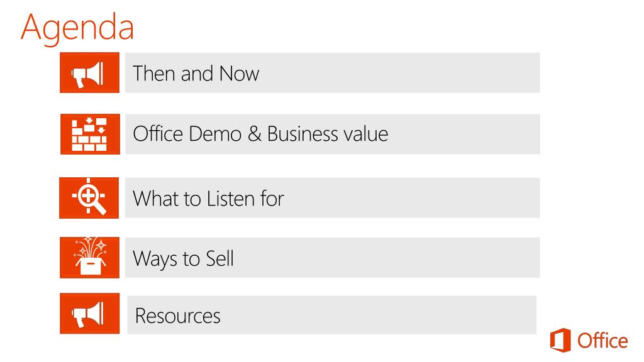The image size is (644, 362).
Task: Click the word What in the third item
Action: pyautogui.click(x=156, y=199)
